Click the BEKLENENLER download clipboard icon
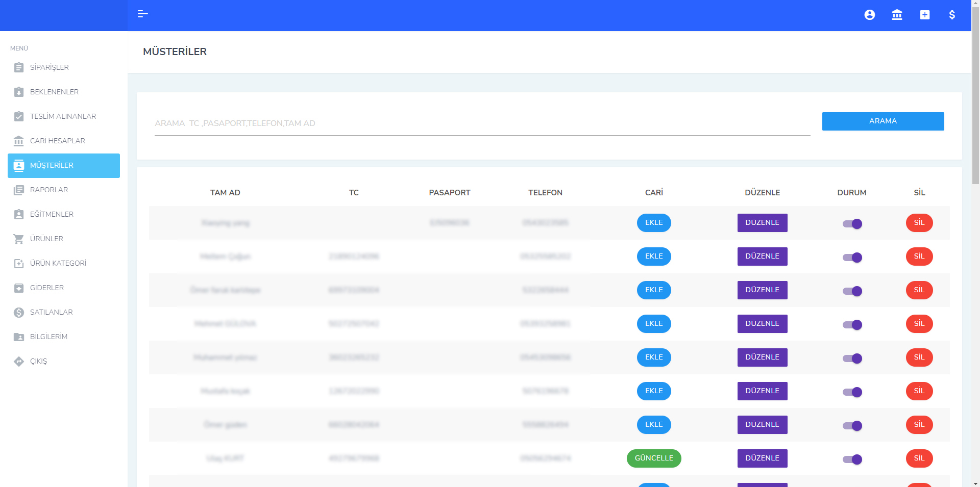This screenshot has height=487, width=980. point(19,92)
